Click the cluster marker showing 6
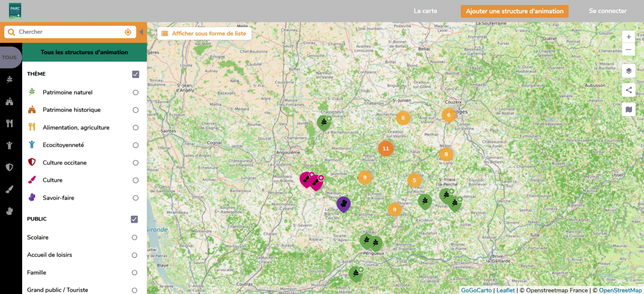The image size is (644, 294). pyautogui.click(x=448, y=115)
